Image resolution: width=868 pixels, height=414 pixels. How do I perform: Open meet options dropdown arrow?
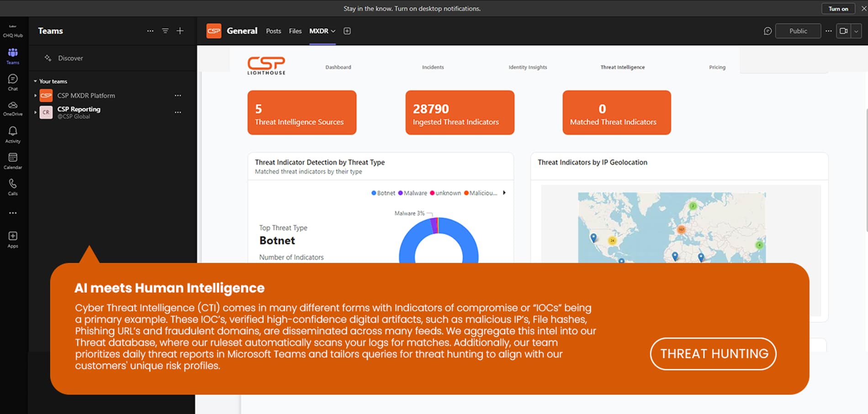click(856, 31)
